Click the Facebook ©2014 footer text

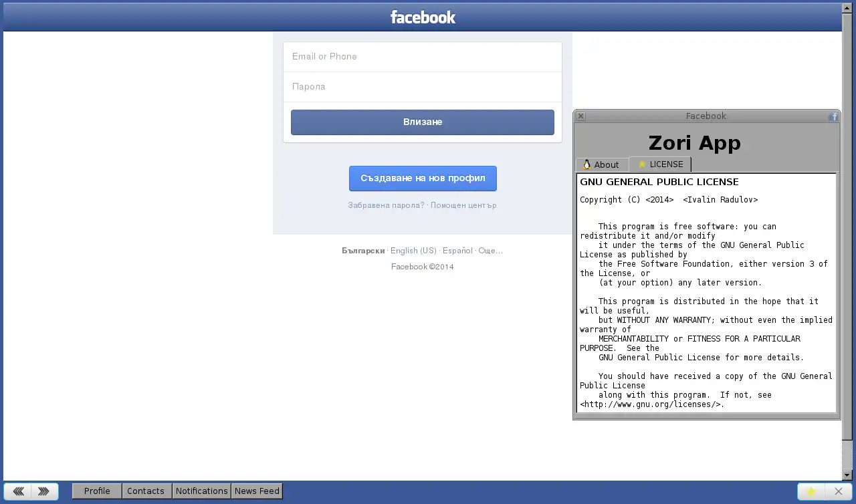coord(423,267)
